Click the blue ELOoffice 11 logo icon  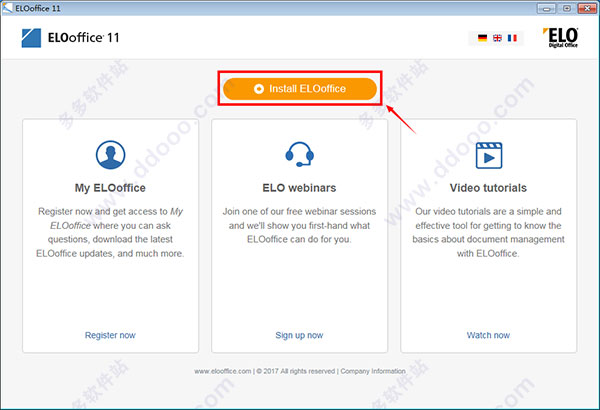(31, 38)
